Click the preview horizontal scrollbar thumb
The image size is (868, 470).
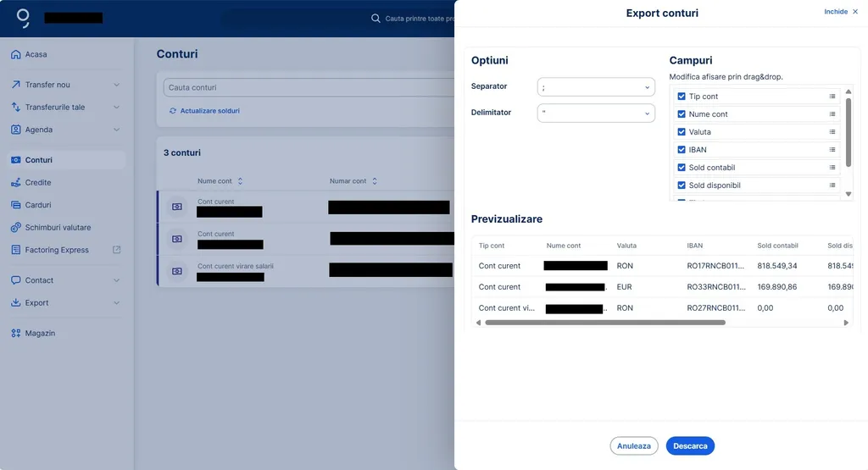point(605,323)
